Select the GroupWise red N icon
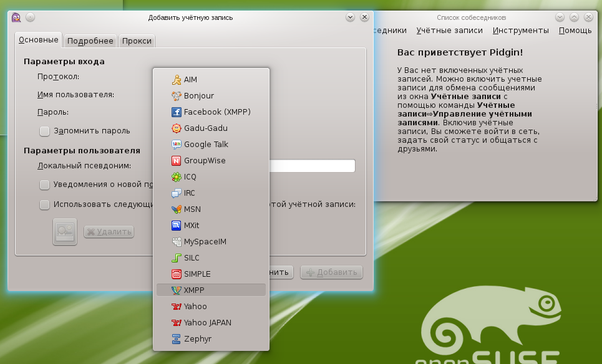Screen dimensions: 602x364 [x=176, y=161]
